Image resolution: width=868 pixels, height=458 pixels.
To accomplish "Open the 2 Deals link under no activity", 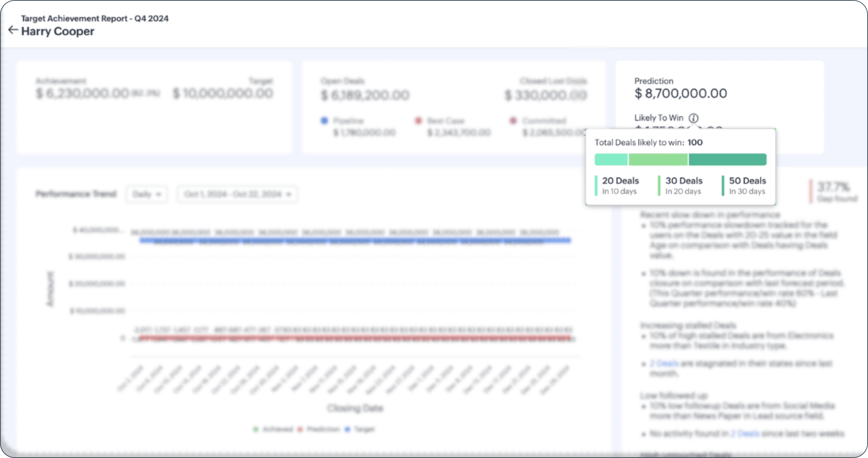I will 745,434.
